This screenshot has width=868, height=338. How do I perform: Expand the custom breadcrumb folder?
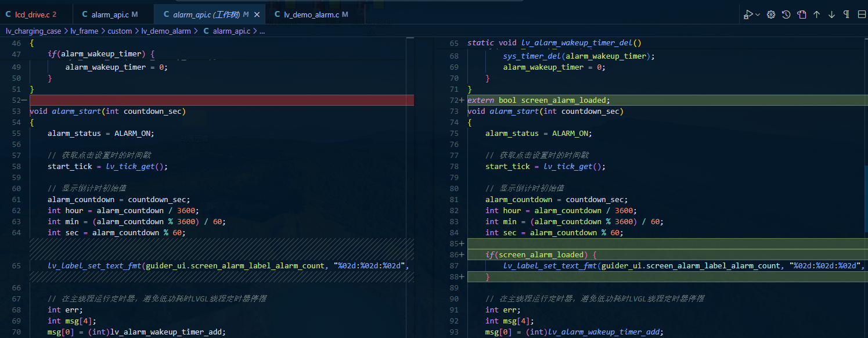tap(120, 31)
